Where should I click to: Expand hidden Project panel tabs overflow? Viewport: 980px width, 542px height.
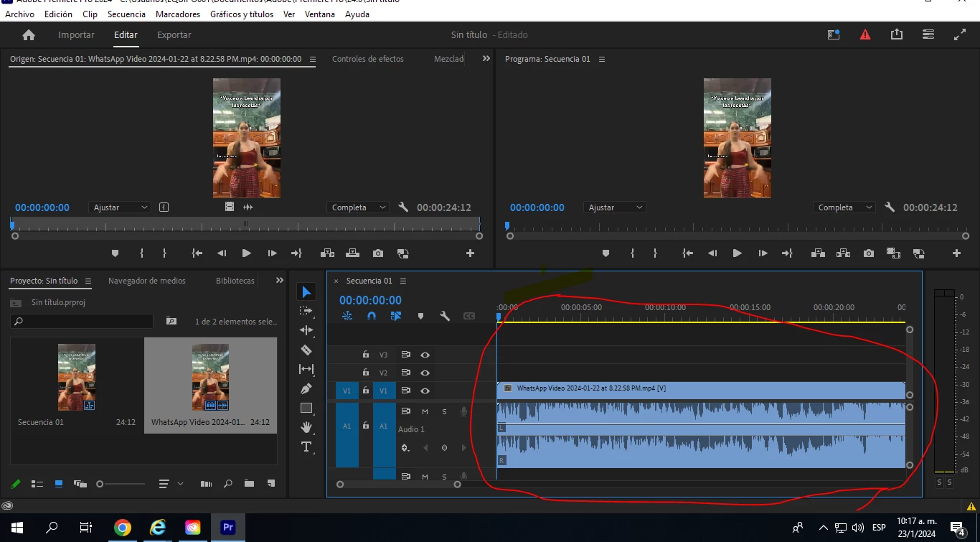tap(279, 281)
